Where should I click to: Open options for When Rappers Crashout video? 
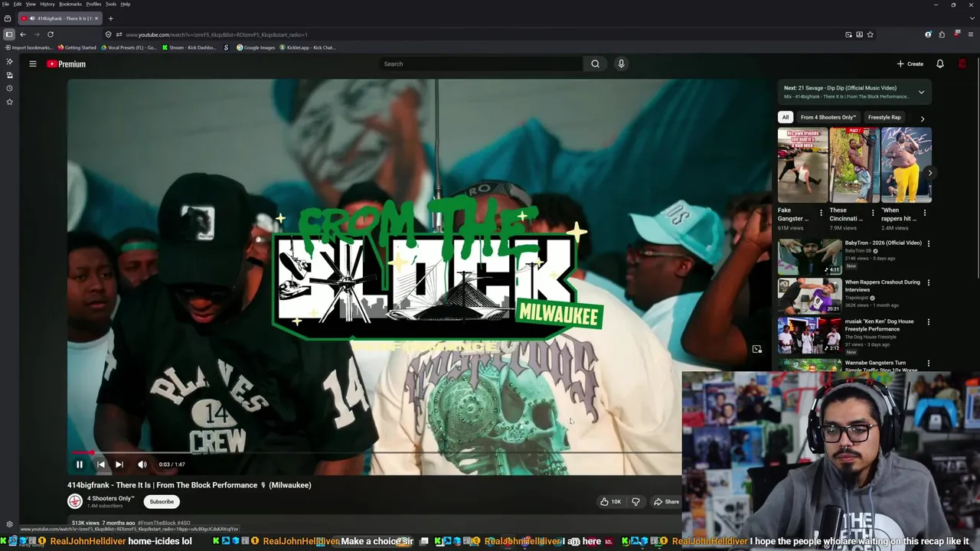coord(929,283)
